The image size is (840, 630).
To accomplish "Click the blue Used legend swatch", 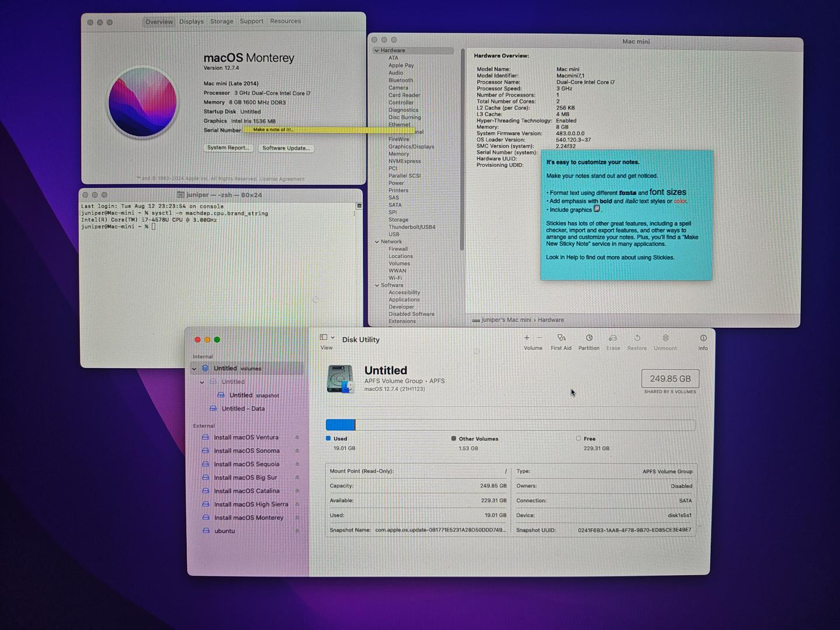I will [x=328, y=439].
